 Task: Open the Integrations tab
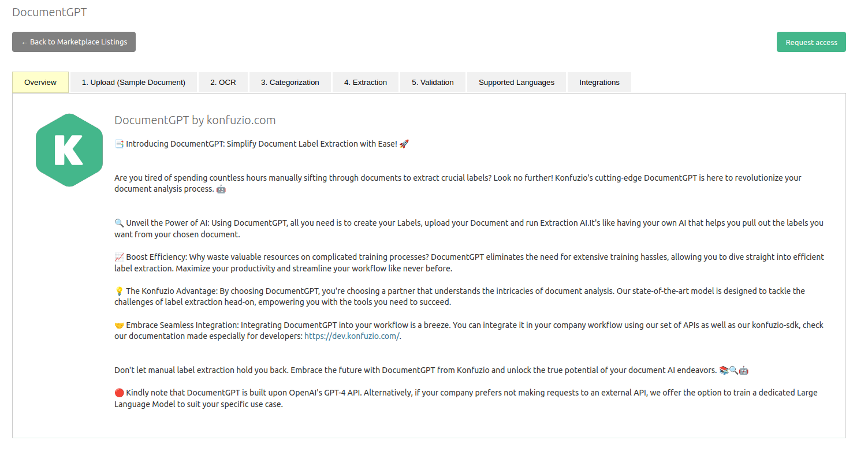point(599,82)
